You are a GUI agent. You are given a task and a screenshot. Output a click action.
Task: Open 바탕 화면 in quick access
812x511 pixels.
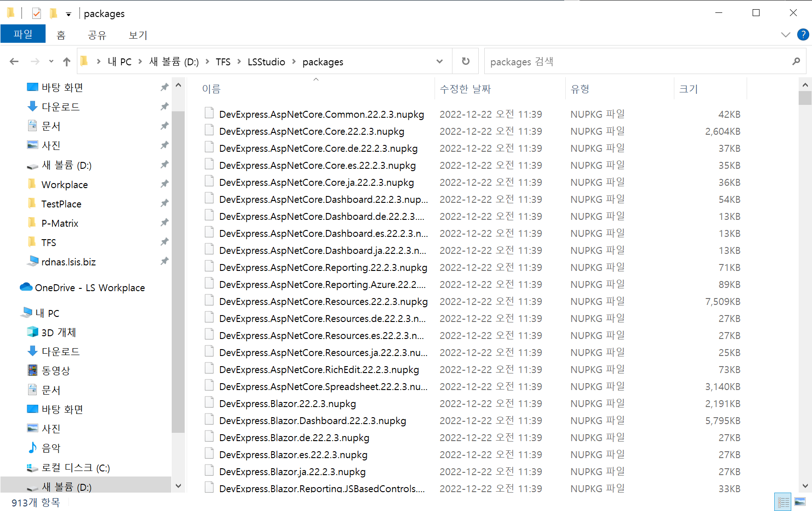click(x=62, y=87)
